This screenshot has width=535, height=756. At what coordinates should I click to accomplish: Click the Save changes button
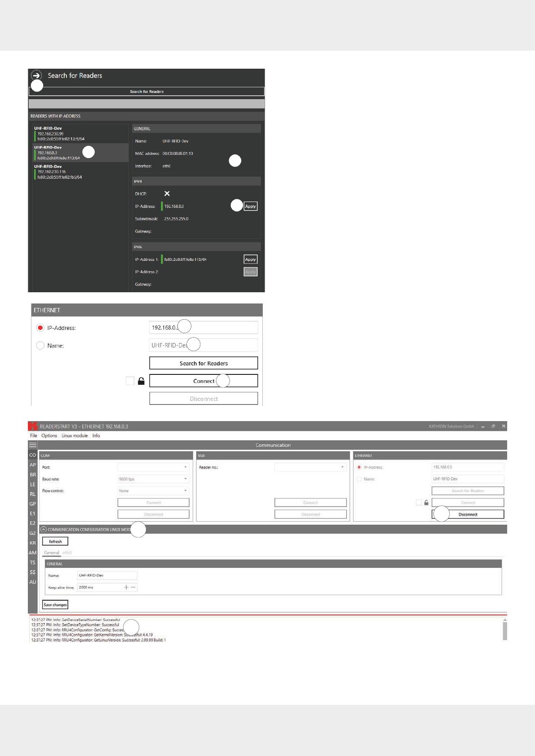point(55,605)
